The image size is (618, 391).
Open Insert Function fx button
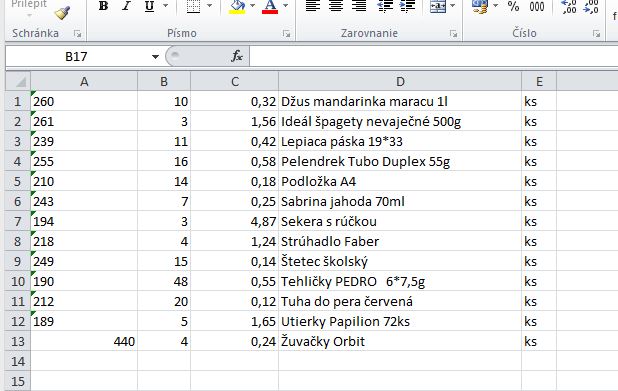pos(236,56)
